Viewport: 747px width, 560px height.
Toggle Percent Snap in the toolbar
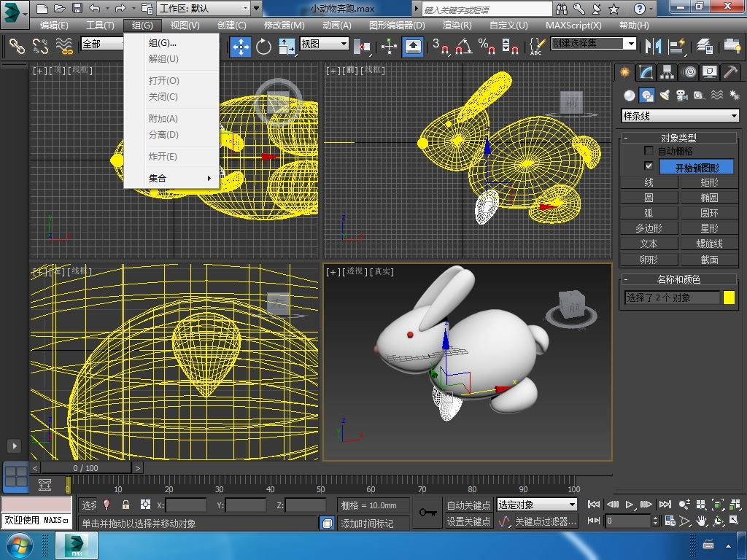pyautogui.click(x=487, y=47)
